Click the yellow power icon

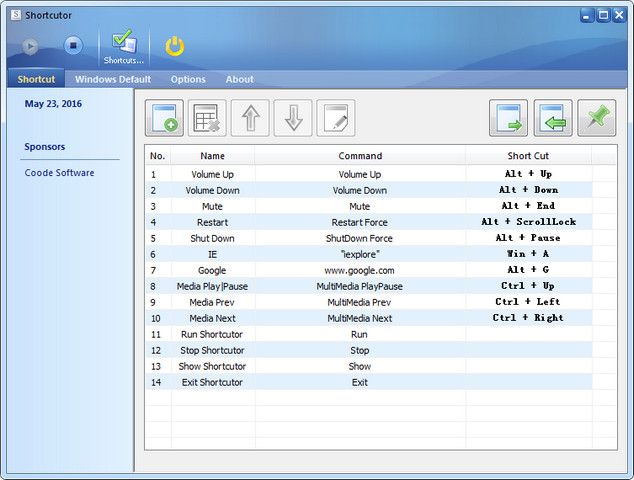pyautogui.click(x=175, y=46)
